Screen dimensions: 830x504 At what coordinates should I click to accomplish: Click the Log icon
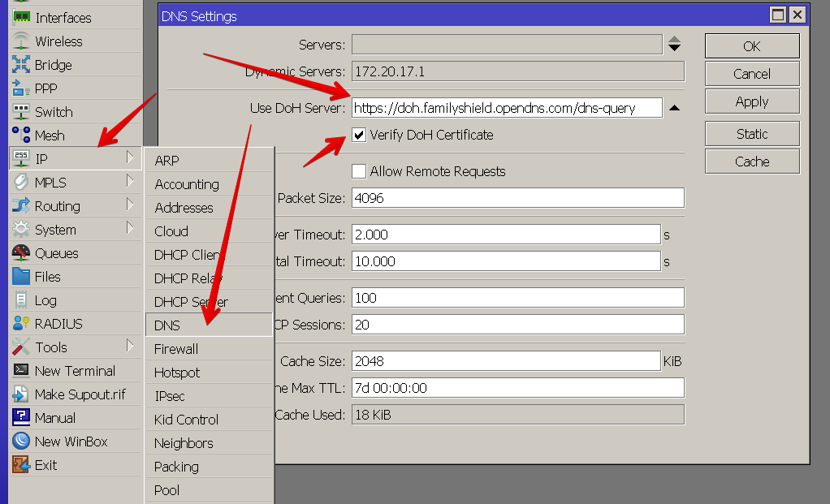pos(21,299)
